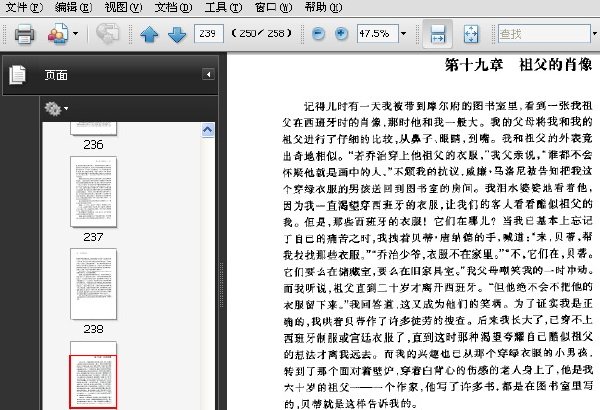This screenshot has height=410, width=600.
Task: Click the zoom percentage field 47.5%
Action: point(377,34)
